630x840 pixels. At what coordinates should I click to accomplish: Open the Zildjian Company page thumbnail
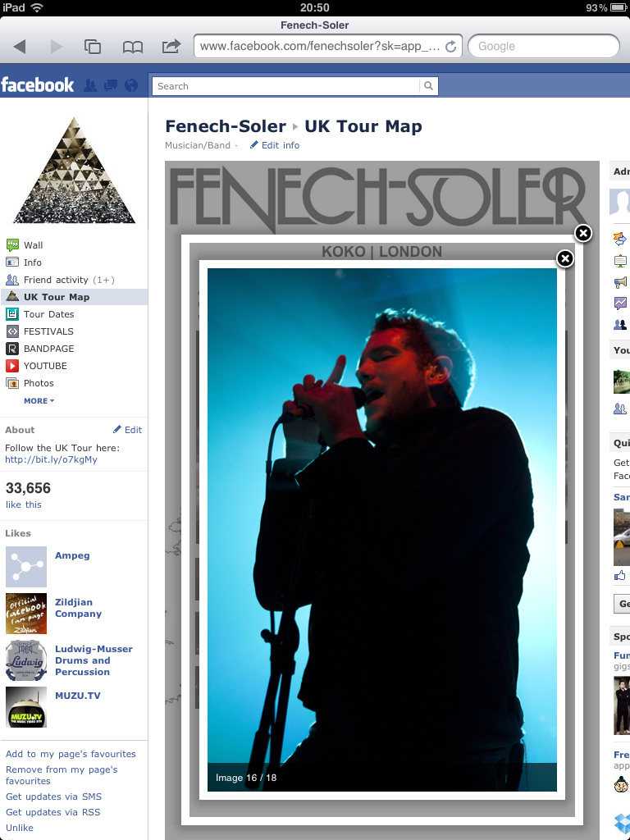click(26, 614)
